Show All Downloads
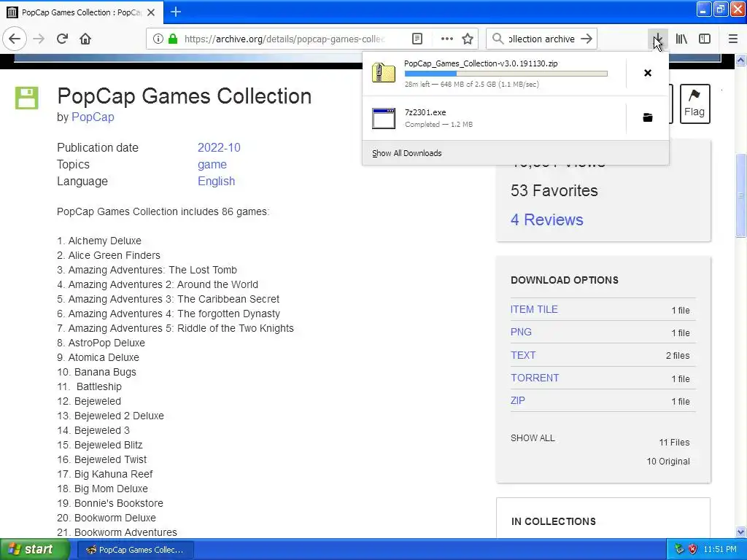Screen dimensions: 747x560 pos(407,153)
